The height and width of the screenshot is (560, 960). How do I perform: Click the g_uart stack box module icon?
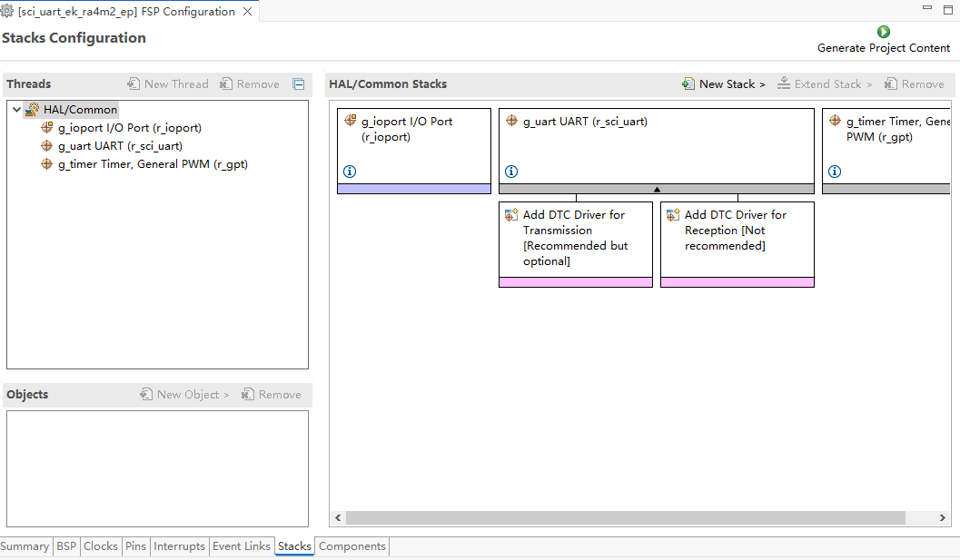pos(512,121)
